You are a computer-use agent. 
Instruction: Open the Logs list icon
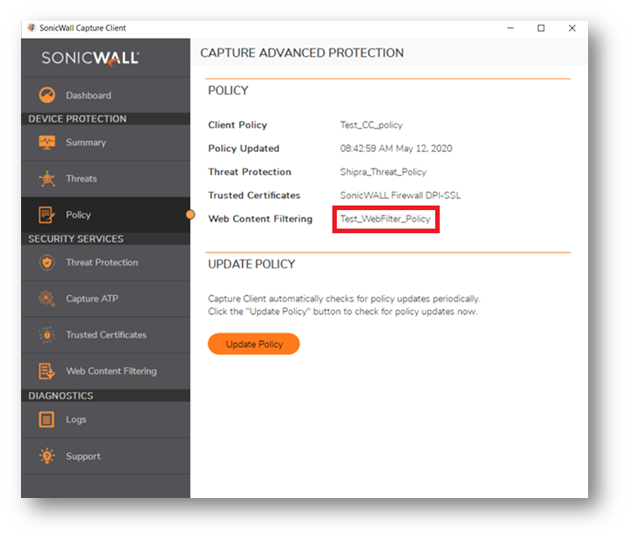point(46,420)
